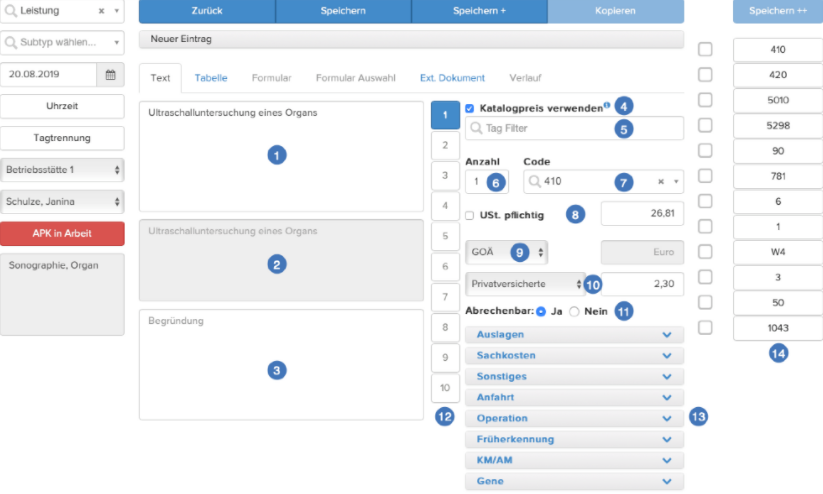Select entry slot number 1
The width and height of the screenshot is (823, 494).
point(445,115)
